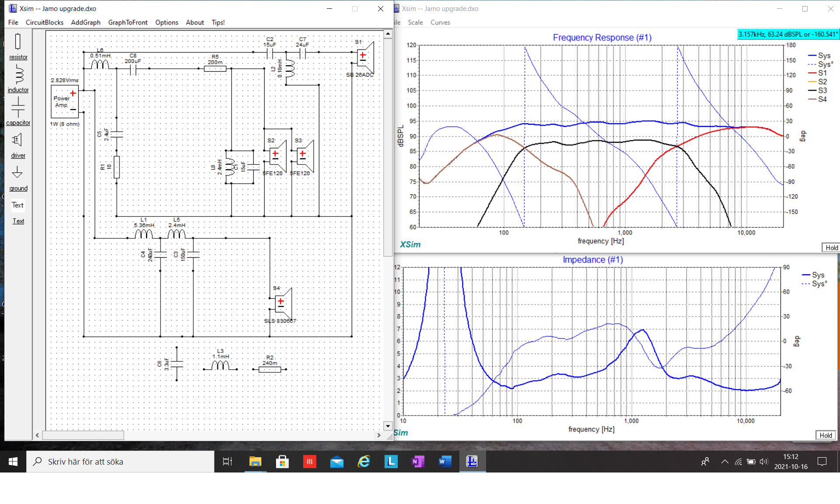Click inductor L1 5.36mH in schematic

pos(143,234)
